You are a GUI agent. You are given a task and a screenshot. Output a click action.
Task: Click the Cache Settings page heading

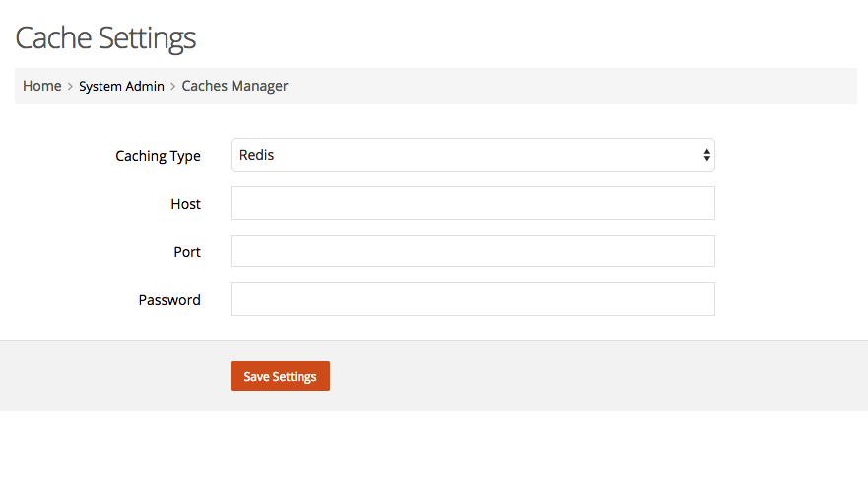(105, 38)
